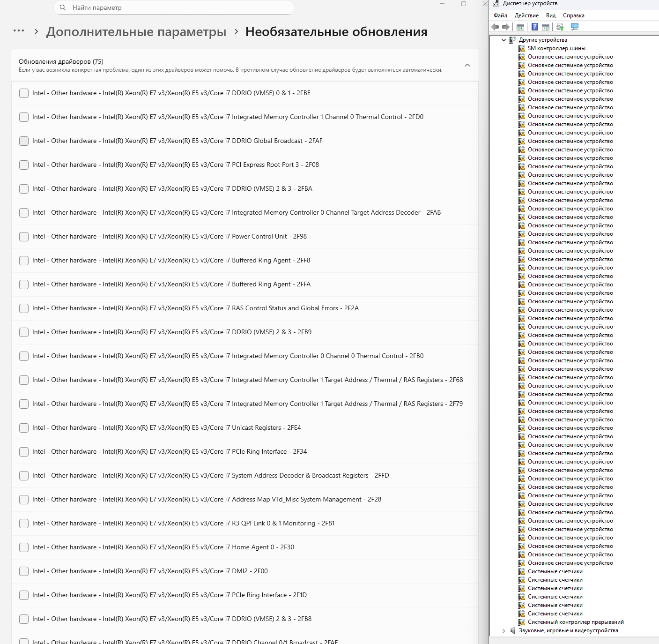Click the Back arrow in Device Manager toolbar
Image resolution: width=659 pixels, height=644 pixels.
(495, 27)
